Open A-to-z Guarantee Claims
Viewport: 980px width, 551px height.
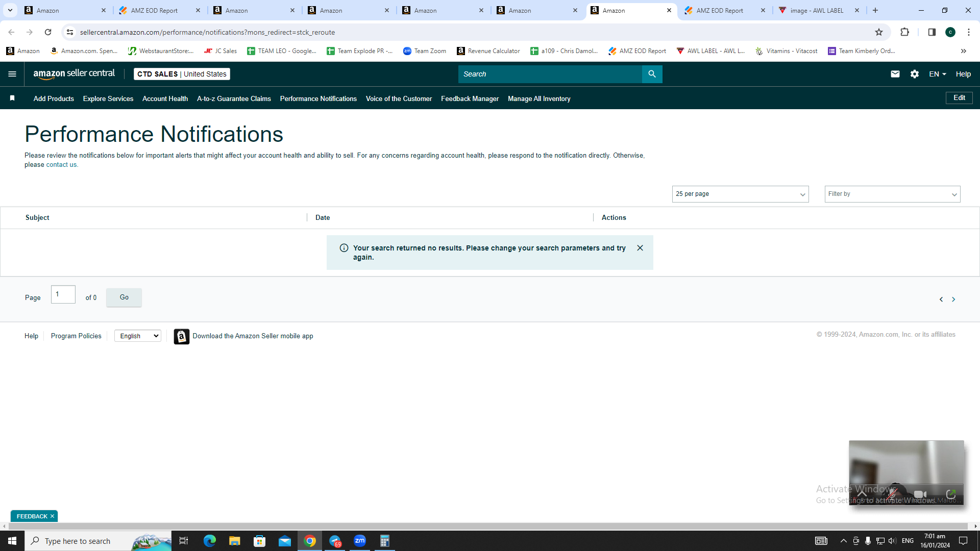234,98
